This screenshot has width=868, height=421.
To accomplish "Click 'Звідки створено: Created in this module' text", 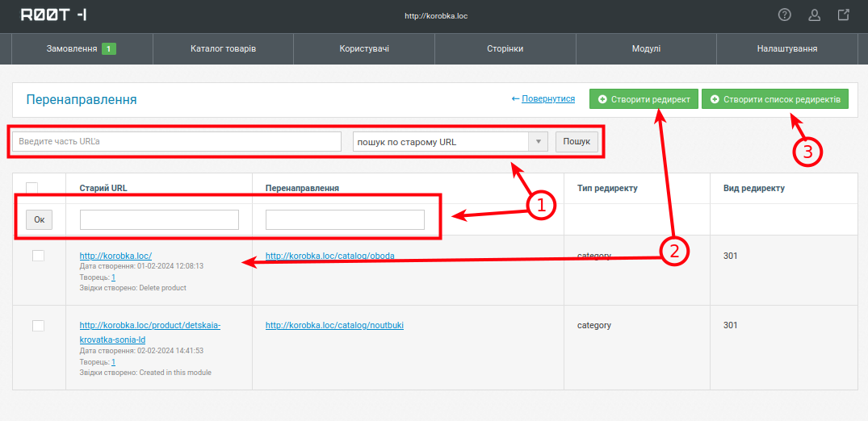I will pos(145,373).
